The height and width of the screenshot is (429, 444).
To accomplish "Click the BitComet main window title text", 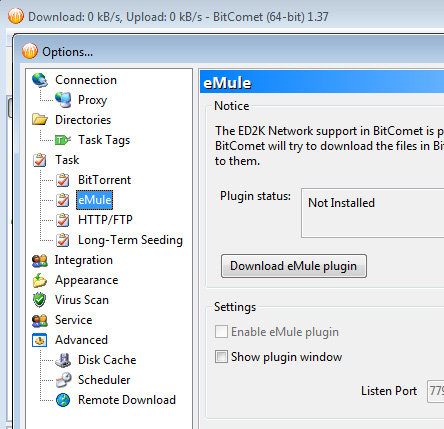I will click(x=178, y=17).
